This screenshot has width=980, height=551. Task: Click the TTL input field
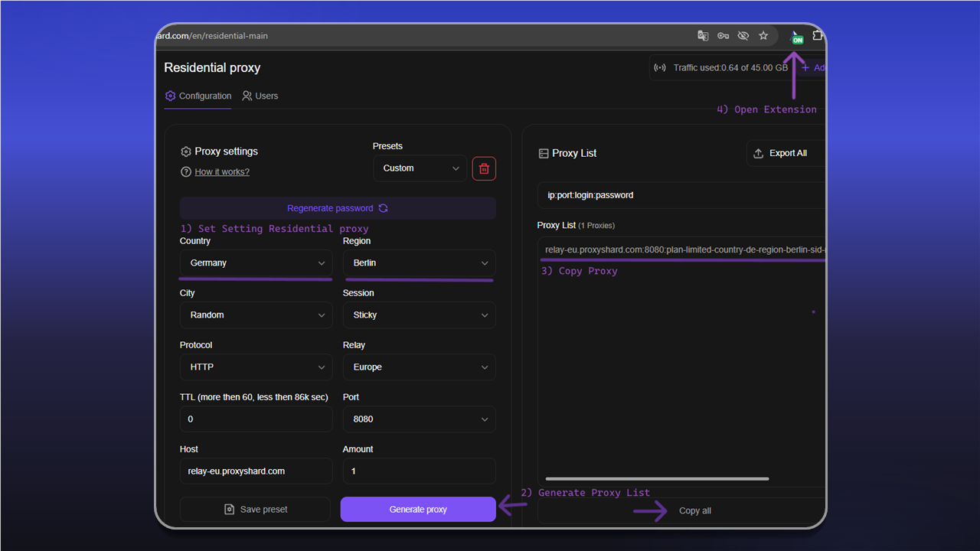coord(256,419)
